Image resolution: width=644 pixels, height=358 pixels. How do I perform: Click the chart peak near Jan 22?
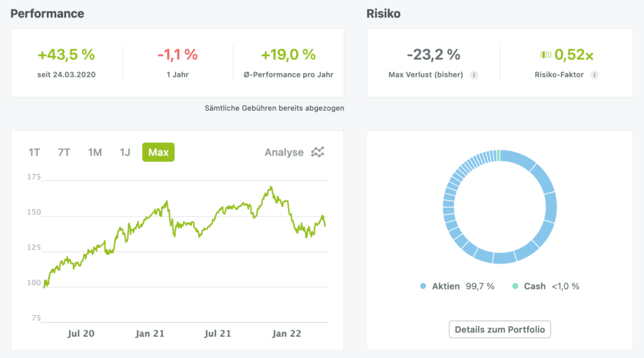pyautogui.click(x=270, y=187)
